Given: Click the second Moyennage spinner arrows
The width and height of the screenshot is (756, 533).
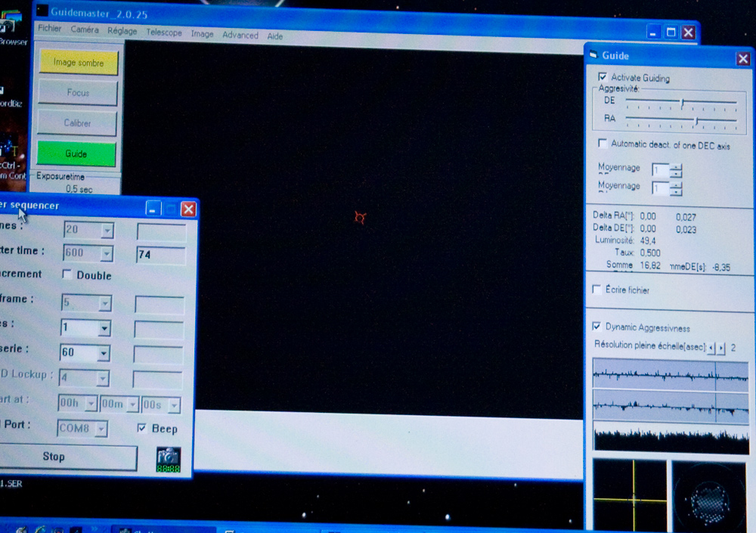Looking at the screenshot, I should (x=676, y=188).
